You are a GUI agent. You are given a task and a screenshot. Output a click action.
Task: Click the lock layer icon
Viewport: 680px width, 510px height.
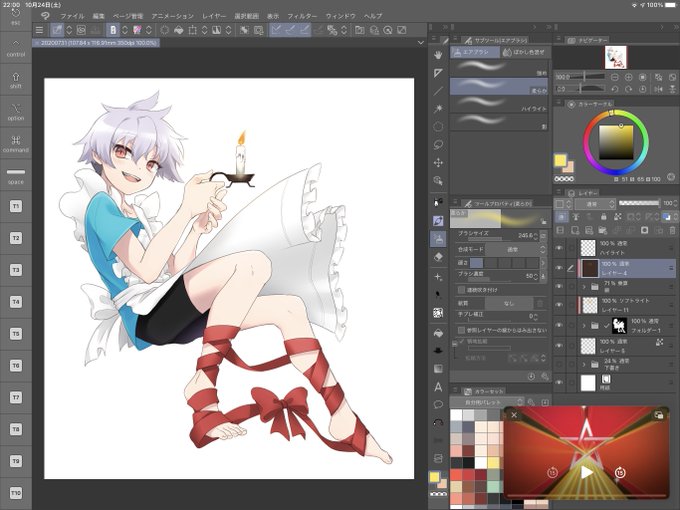pyautogui.click(x=603, y=216)
